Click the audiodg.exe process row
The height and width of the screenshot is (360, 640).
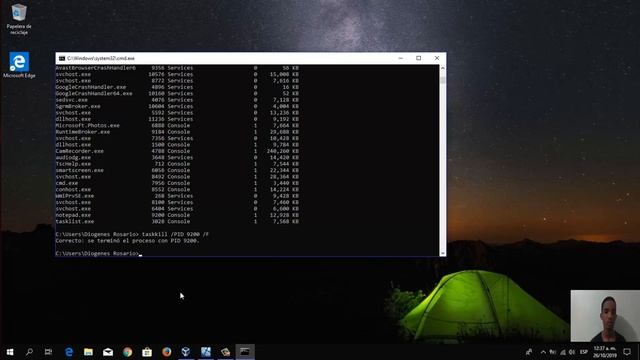coord(177,158)
